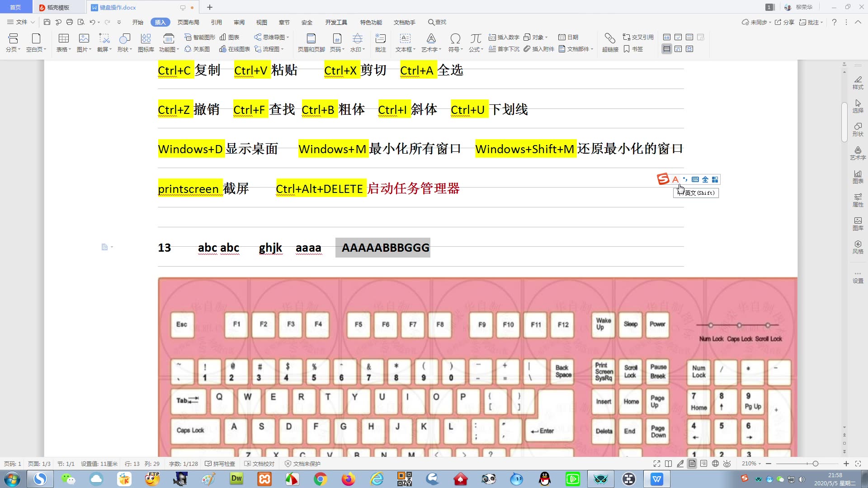Toggle 文字保护 (Text Protection) in status bar

point(303,463)
